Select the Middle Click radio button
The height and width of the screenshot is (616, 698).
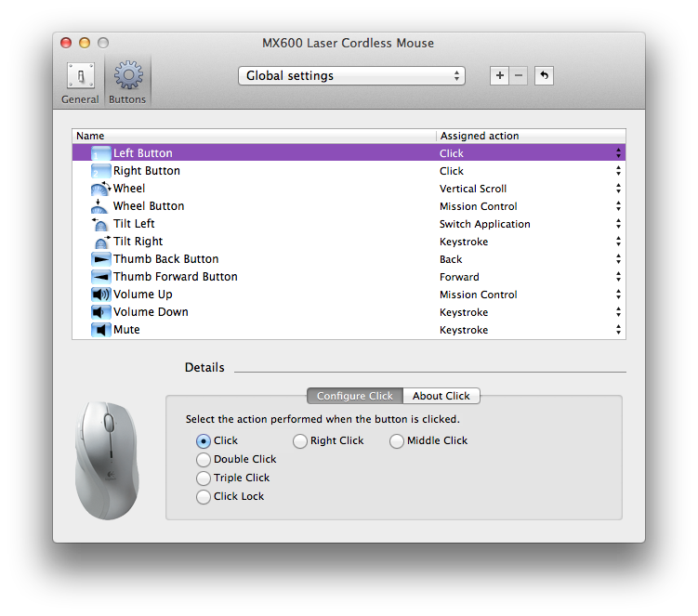point(397,441)
